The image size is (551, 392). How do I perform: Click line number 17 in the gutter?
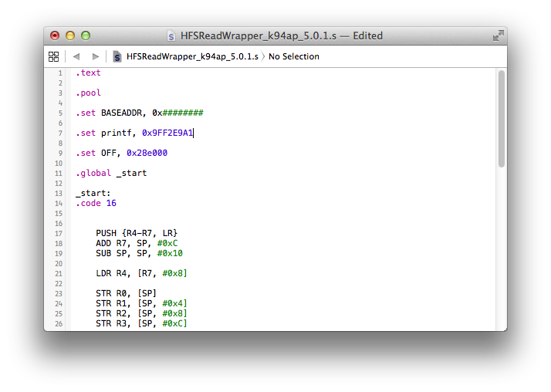(59, 234)
